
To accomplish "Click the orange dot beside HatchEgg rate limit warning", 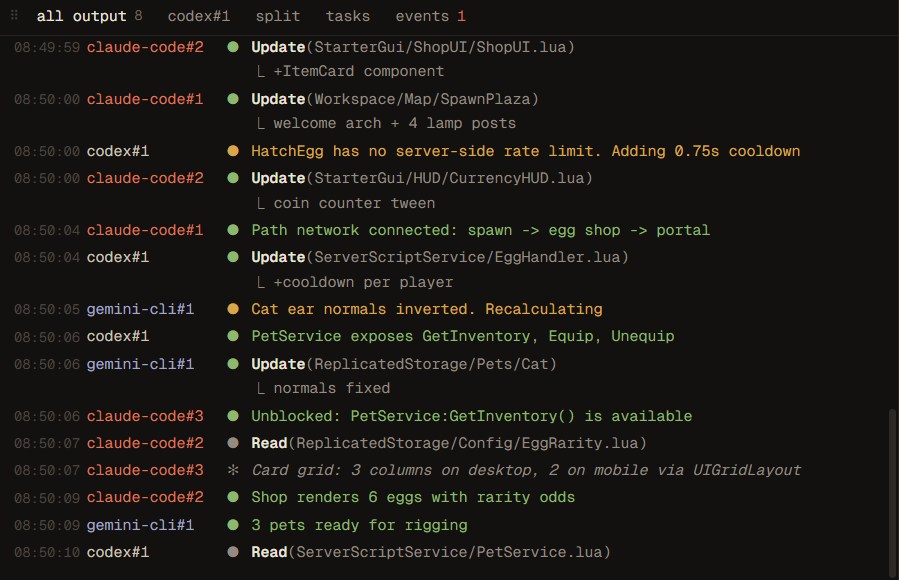I will coord(233,151).
